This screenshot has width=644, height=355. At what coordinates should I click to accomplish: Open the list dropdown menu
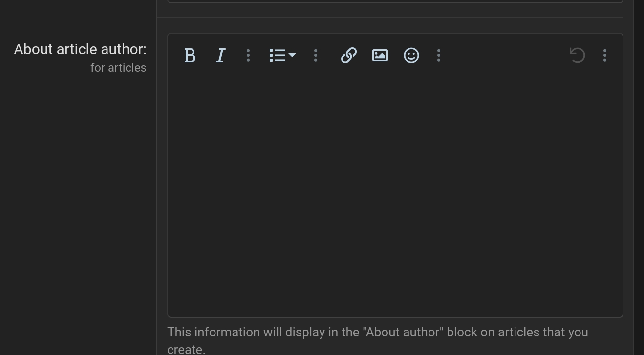282,55
